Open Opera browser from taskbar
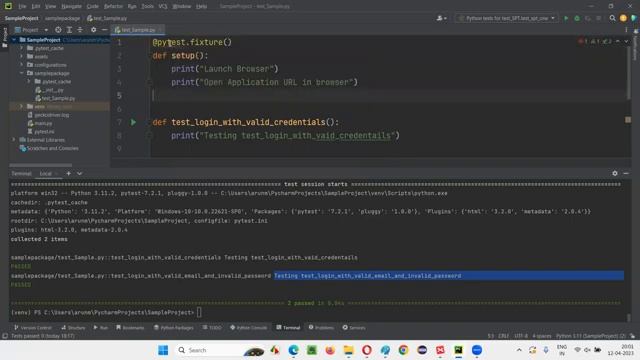The height and width of the screenshot is (360, 640). pos(367,350)
